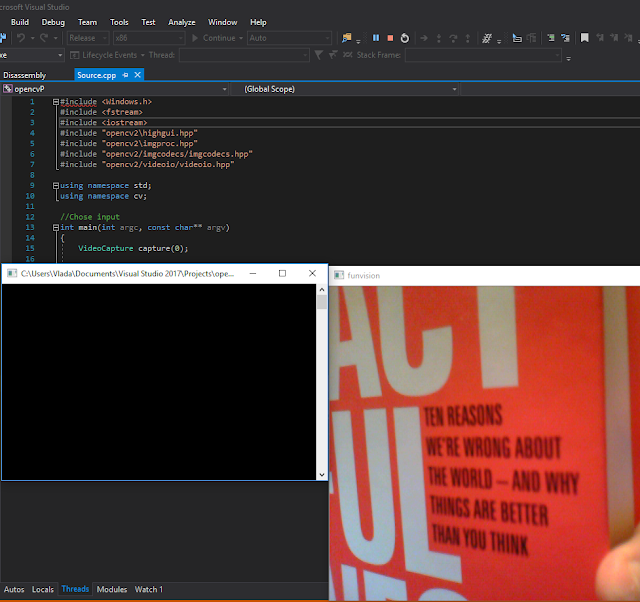Open the Build menu
The height and width of the screenshot is (602, 640).
click(20, 22)
